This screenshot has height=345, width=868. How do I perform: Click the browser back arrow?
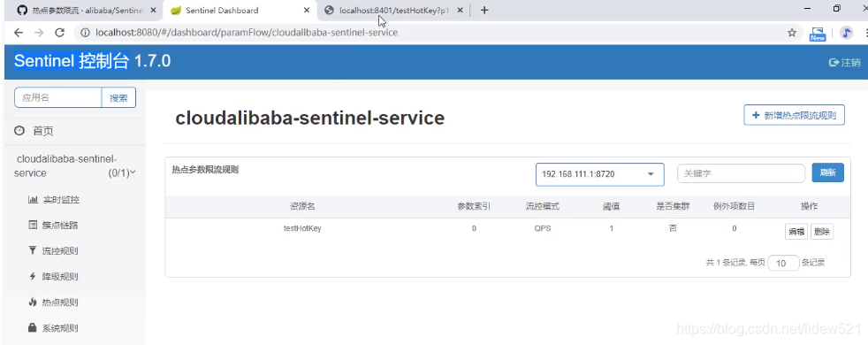19,33
